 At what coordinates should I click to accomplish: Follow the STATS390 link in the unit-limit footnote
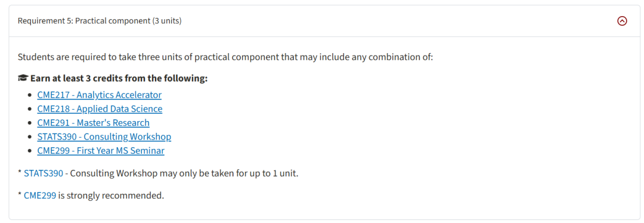tap(44, 174)
